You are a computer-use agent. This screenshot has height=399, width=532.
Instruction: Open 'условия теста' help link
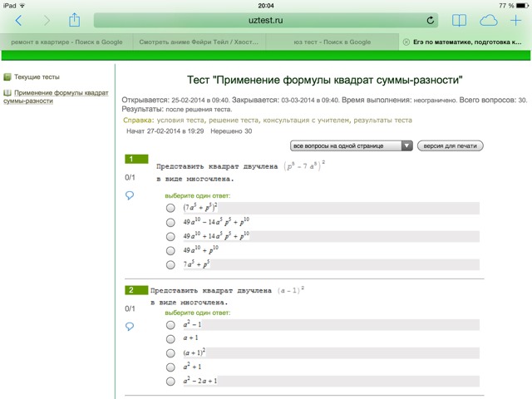180,120
